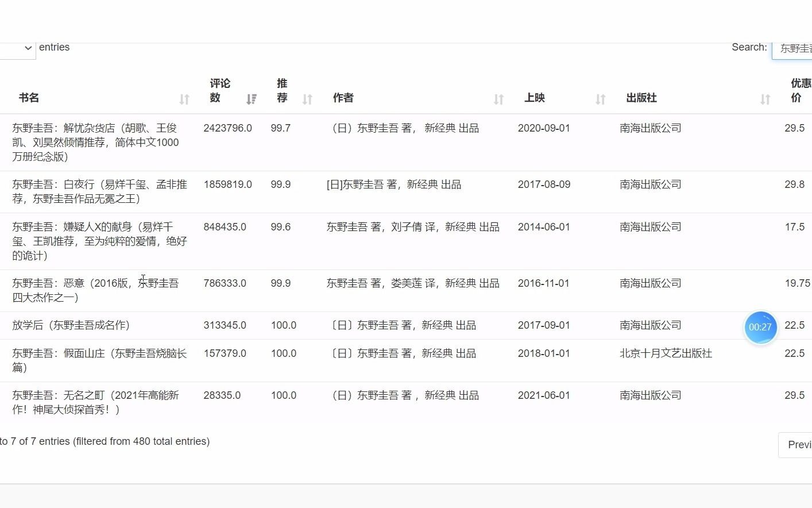Sort by 推荐 column arrows

[x=307, y=99]
